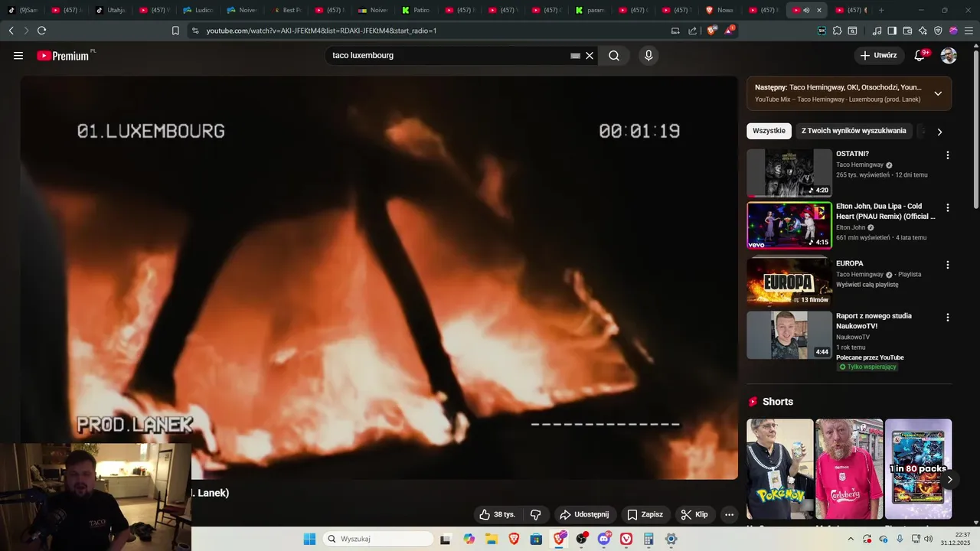
Task: Open a new browser tab
Action: 881,10
